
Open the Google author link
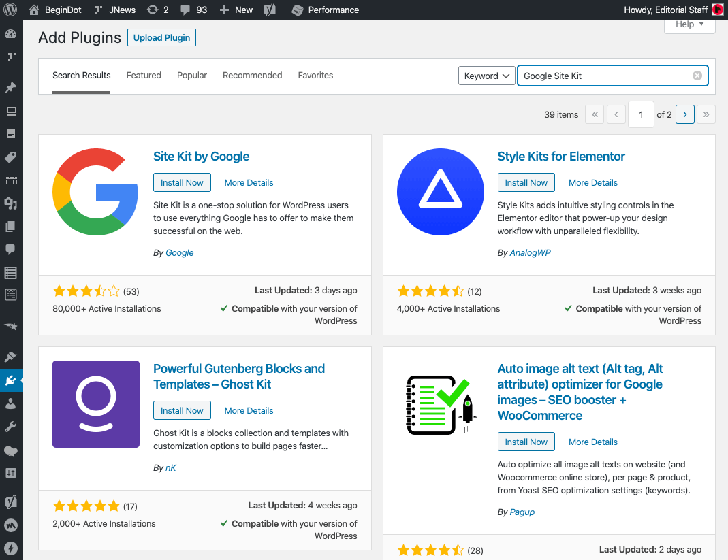(180, 253)
